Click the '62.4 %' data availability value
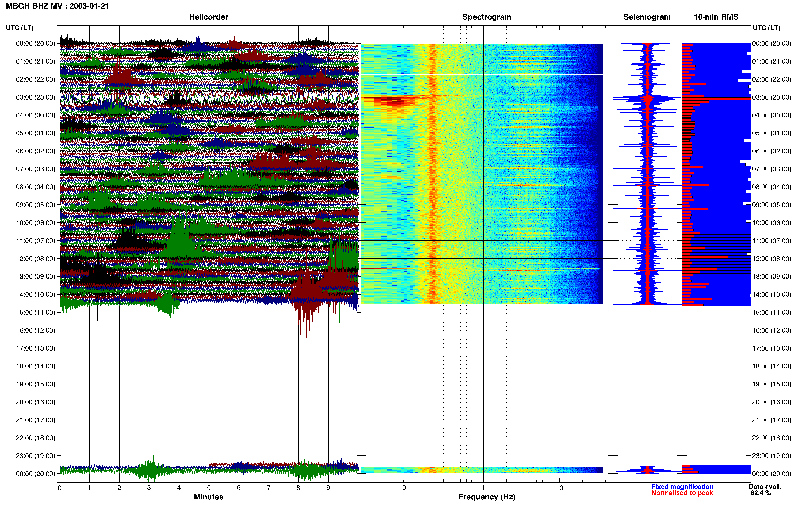812x508 pixels. pyautogui.click(x=761, y=493)
